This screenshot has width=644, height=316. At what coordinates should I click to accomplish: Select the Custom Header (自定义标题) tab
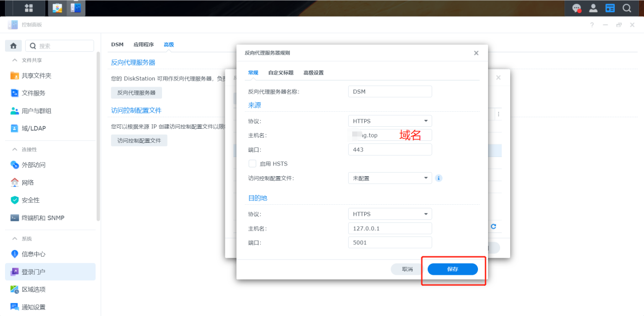tap(281, 73)
